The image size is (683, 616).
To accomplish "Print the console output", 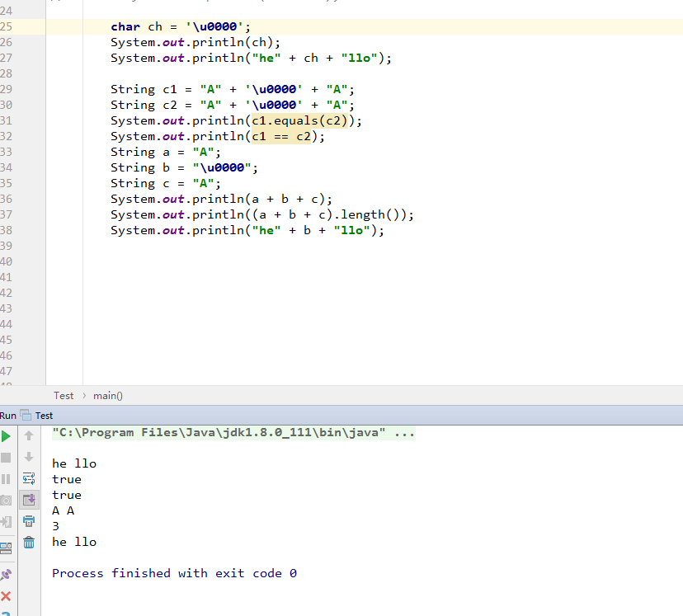I will (x=30, y=521).
